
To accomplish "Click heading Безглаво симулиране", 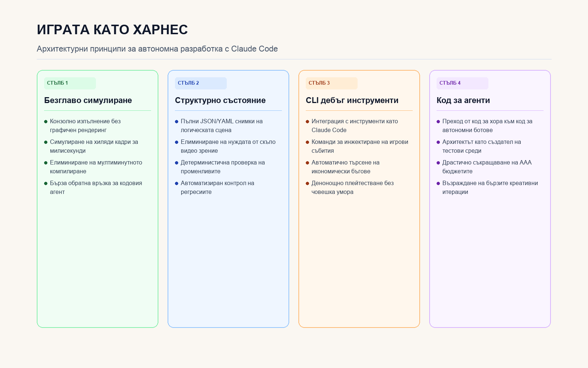I will pos(88,100).
